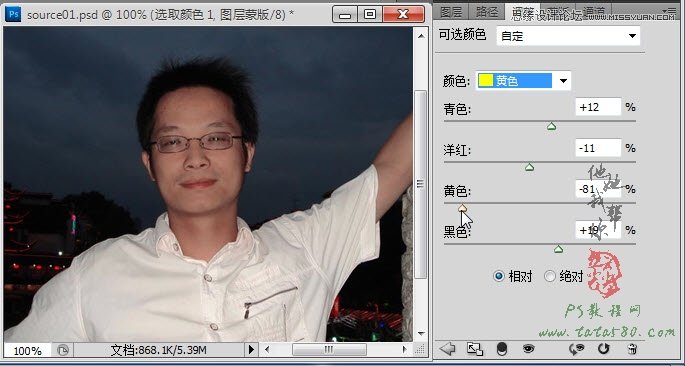The image size is (685, 366).
Task: Click the yellow color swatch in 颜色 box
Action: (x=486, y=80)
